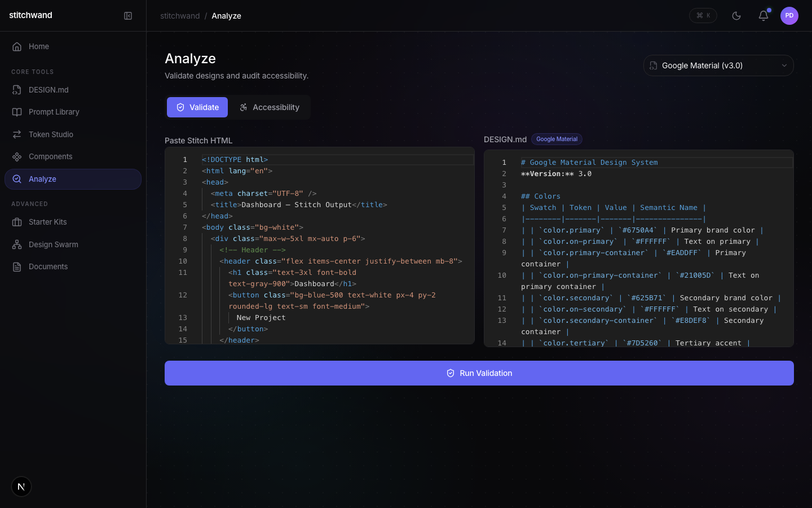Click the meta charset UTF-8 line

tap(263, 194)
